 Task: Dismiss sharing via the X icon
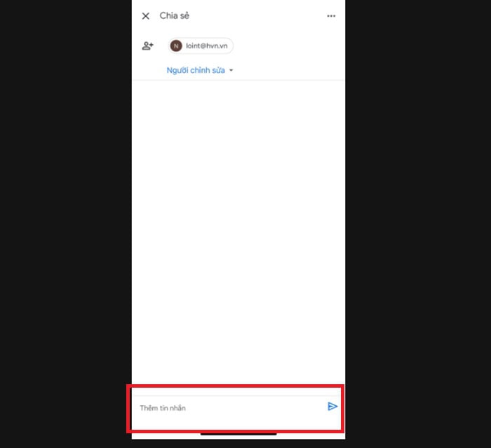click(146, 16)
